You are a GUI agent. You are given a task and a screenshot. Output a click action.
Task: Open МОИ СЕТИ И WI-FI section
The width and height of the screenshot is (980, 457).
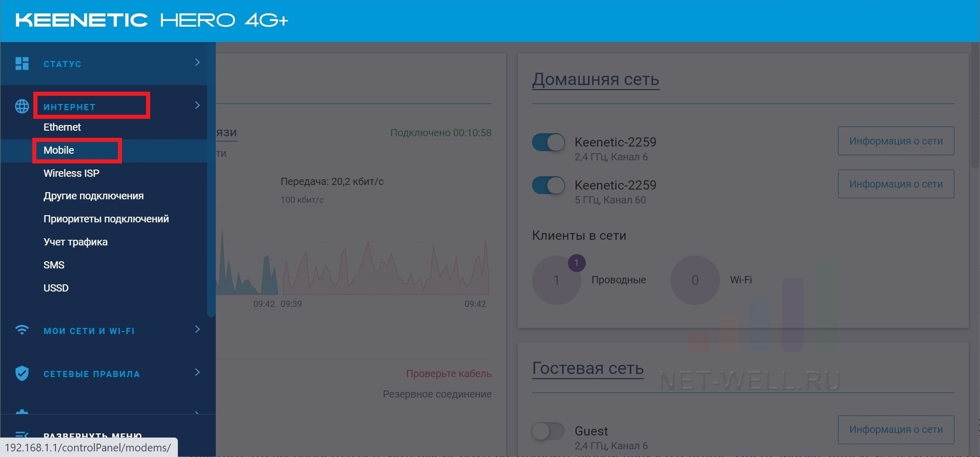pyautogui.click(x=89, y=331)
